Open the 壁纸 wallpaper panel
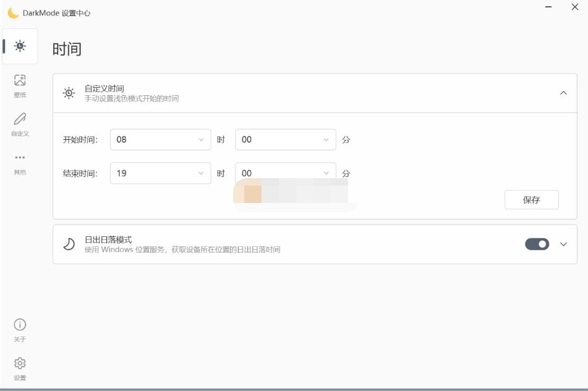 pyautogui.click(x=20, y=82)
